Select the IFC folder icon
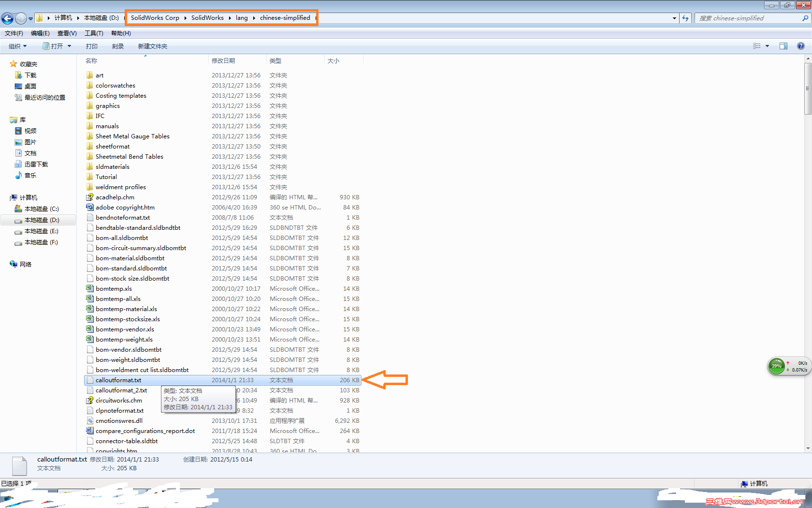This screenshot has height=508, width=812. (90, 116)
